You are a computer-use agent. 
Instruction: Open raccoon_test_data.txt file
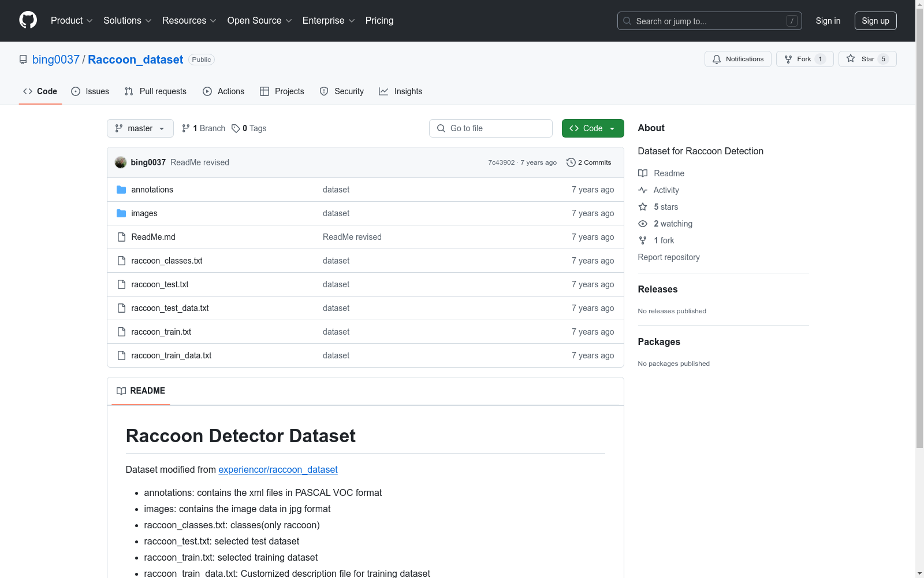pos(170,308)
